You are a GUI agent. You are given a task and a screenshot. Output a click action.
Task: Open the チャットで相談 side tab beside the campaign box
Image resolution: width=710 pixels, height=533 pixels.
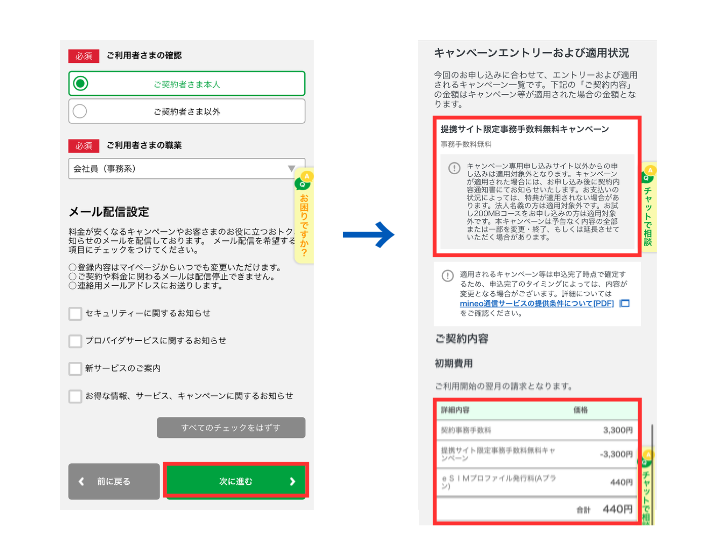click(648, 208)
